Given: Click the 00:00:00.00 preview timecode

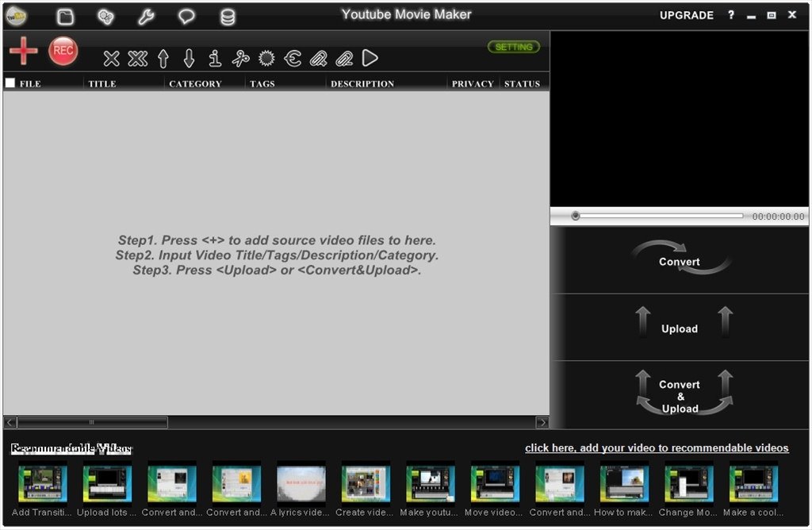Looking at the screenshot, I should pyautogui.click(x=778, y=217).
